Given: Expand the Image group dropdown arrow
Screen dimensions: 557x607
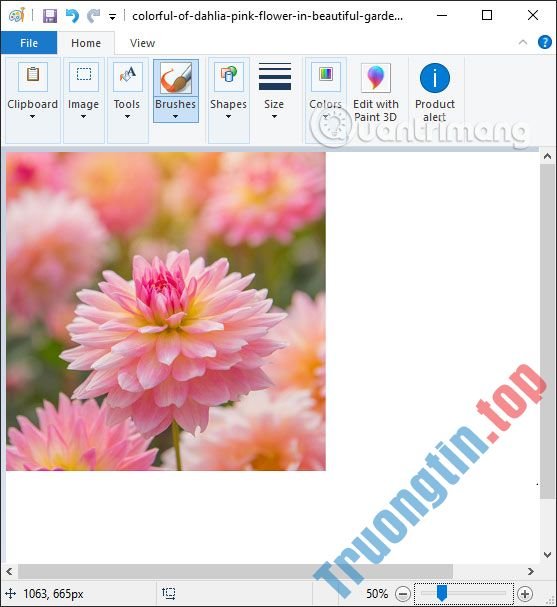Looking at the screenshot, I should (83, 117).
